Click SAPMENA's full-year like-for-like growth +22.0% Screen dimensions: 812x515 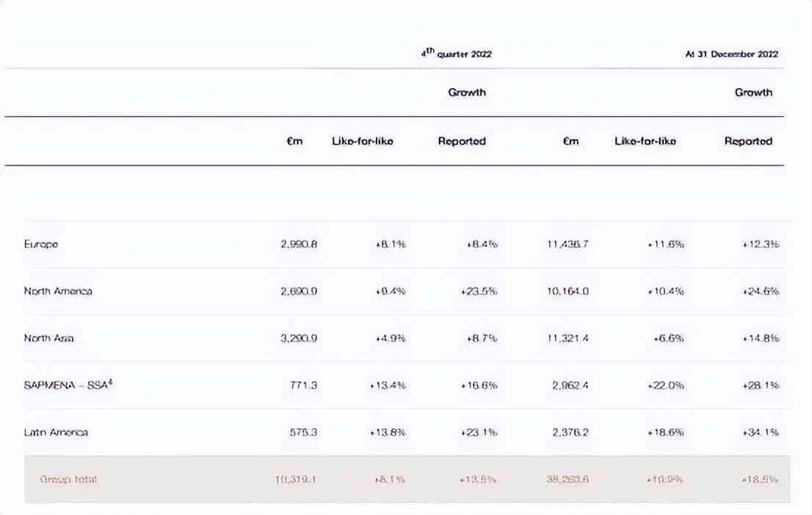pos(666,385)
